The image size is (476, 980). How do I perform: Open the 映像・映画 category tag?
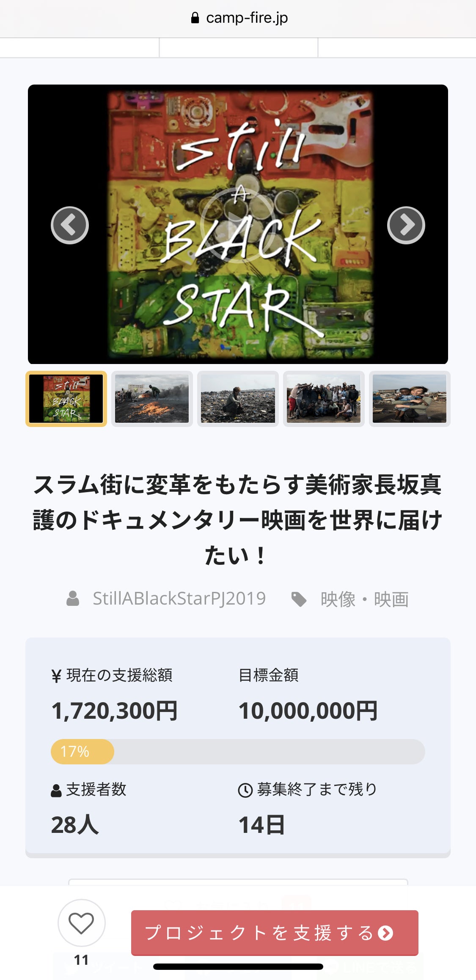365,599
